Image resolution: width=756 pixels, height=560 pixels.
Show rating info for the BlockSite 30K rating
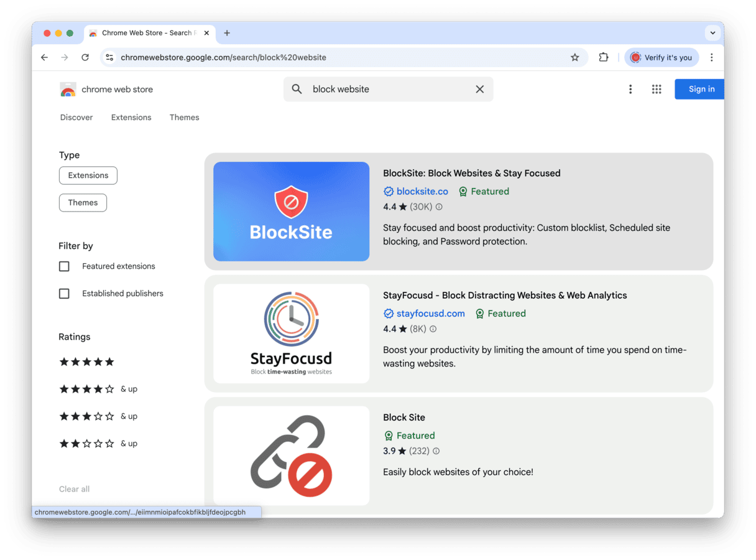click(x=439, y=207)
